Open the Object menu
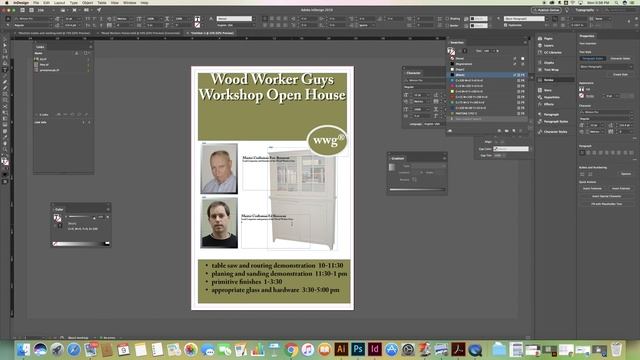The width and height of the screenshot is (640, 360). click(87, 2)
